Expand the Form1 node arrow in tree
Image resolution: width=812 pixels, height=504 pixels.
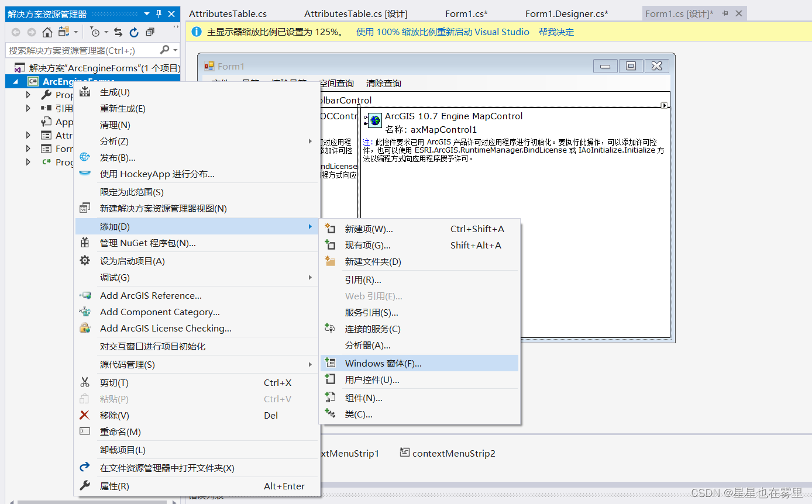(x=28, y=149)
